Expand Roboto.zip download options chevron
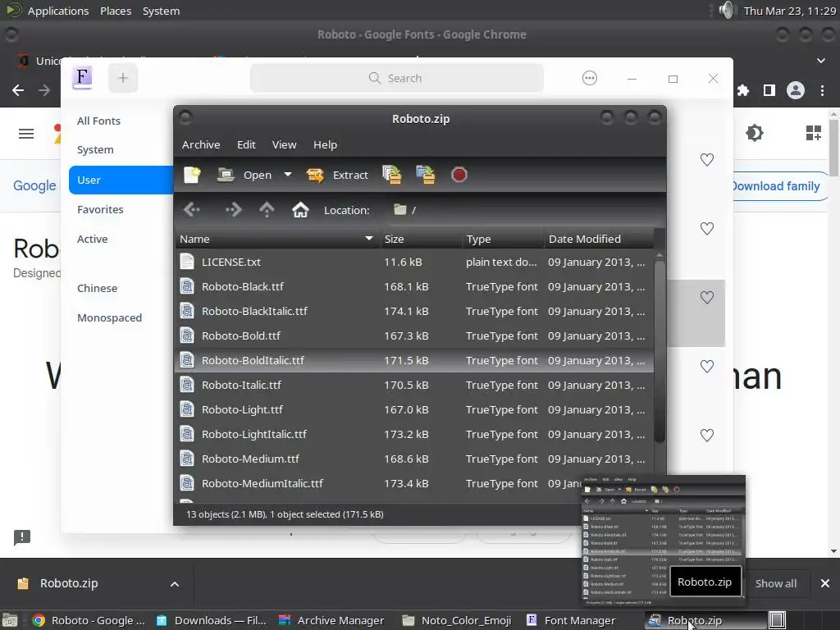This screenshot has width=840, height=630. click(x=175, y=584)
